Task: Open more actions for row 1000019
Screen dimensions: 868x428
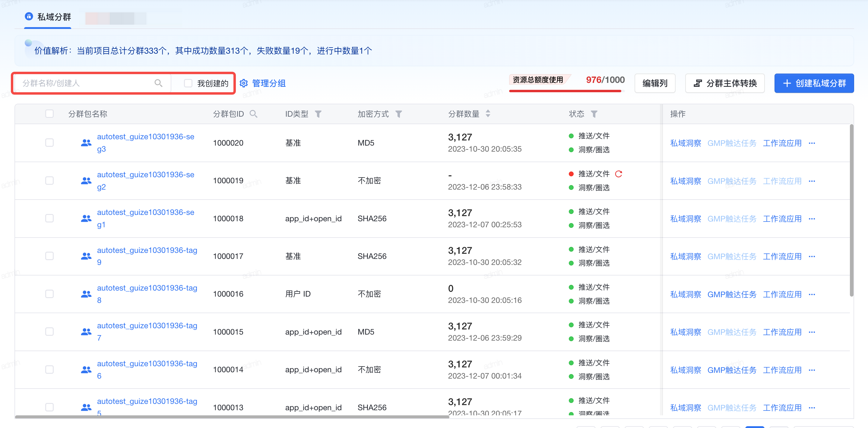Action: [x=812, y=181]
